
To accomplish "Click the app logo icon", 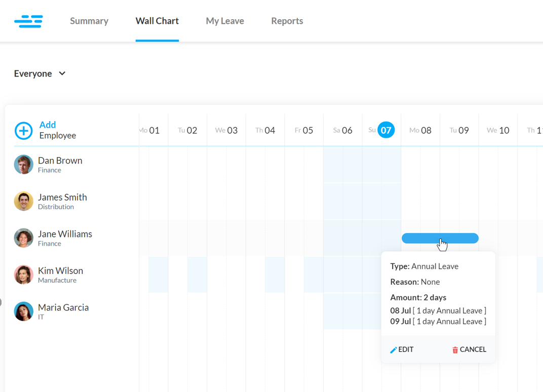I will [28, 21].
